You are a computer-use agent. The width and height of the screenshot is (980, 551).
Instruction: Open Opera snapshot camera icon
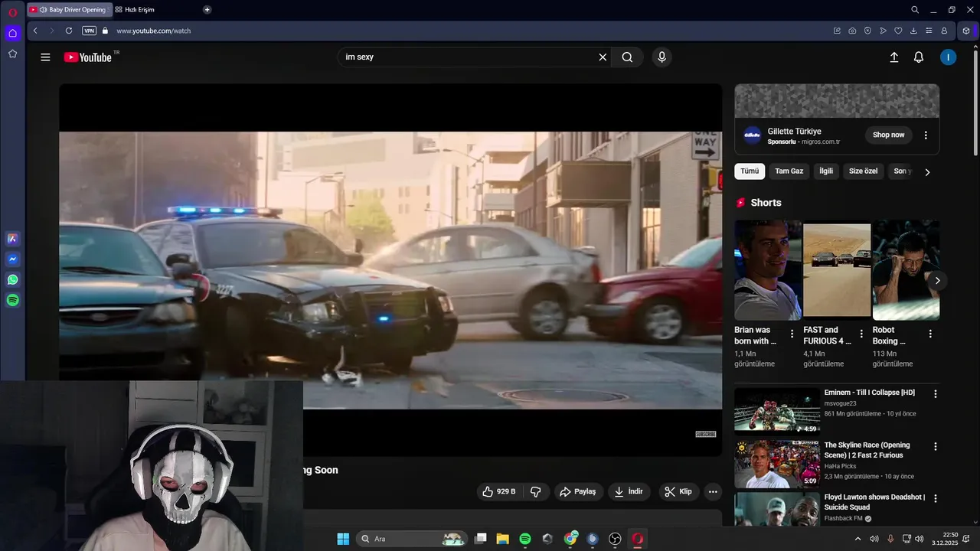coord(852,31)
